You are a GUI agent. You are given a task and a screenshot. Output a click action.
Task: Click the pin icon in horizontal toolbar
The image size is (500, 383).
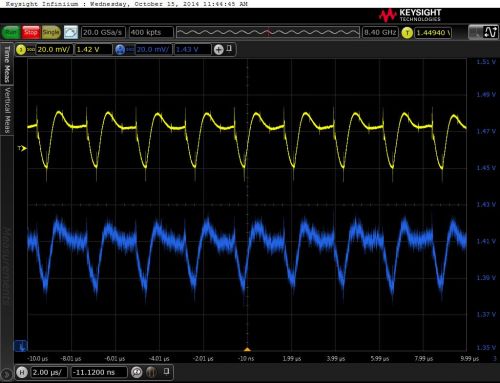(x=167, y=371)
